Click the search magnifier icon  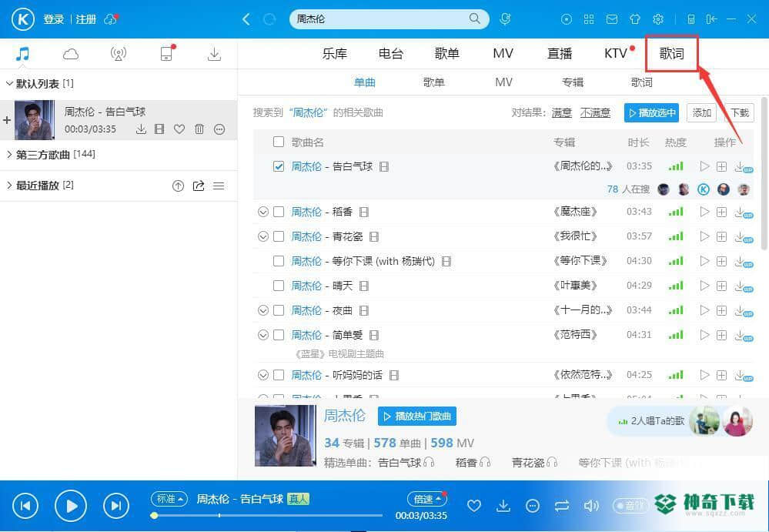(x=474, y=18)
